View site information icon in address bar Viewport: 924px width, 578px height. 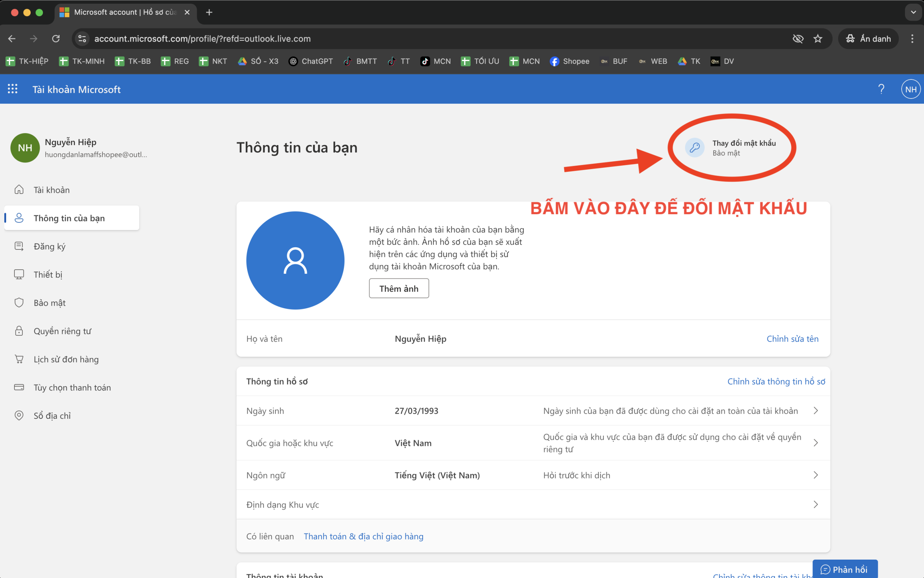click(82, 39)
